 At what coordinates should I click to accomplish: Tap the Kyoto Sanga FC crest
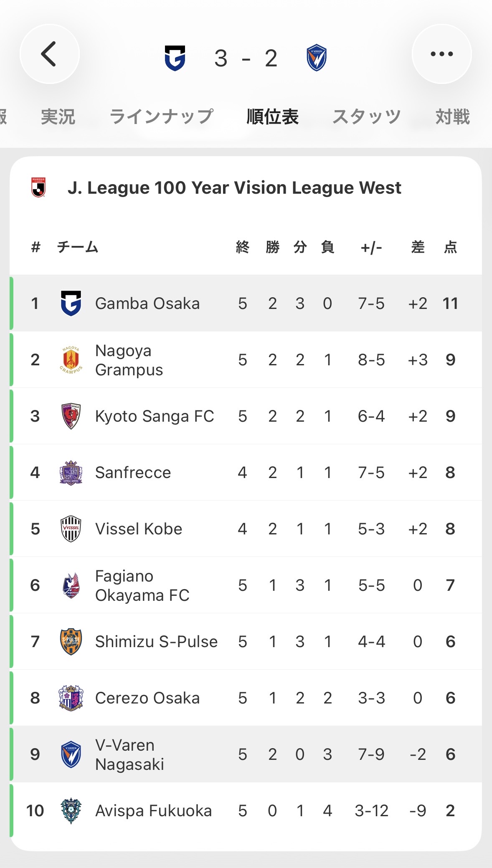pos(71,416)
